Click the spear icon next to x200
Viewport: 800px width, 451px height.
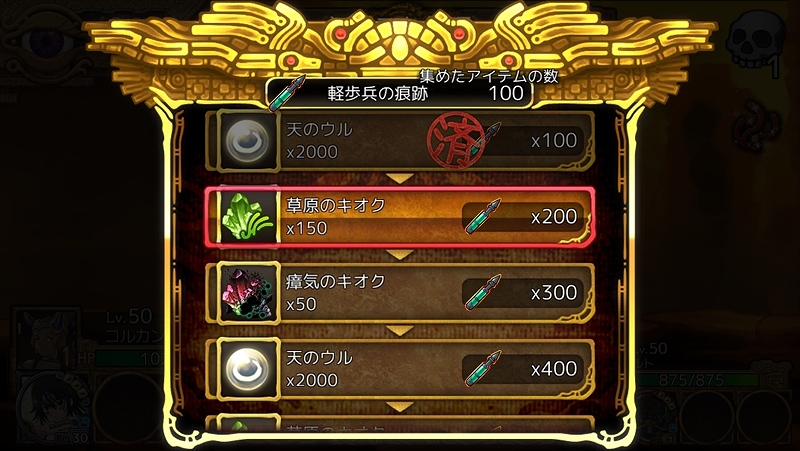click(482, 216)
